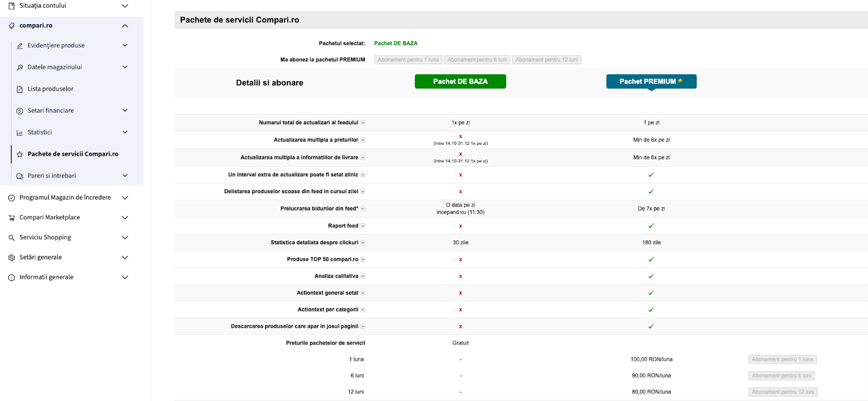Click the 100,00 RON/luna price

651,359
